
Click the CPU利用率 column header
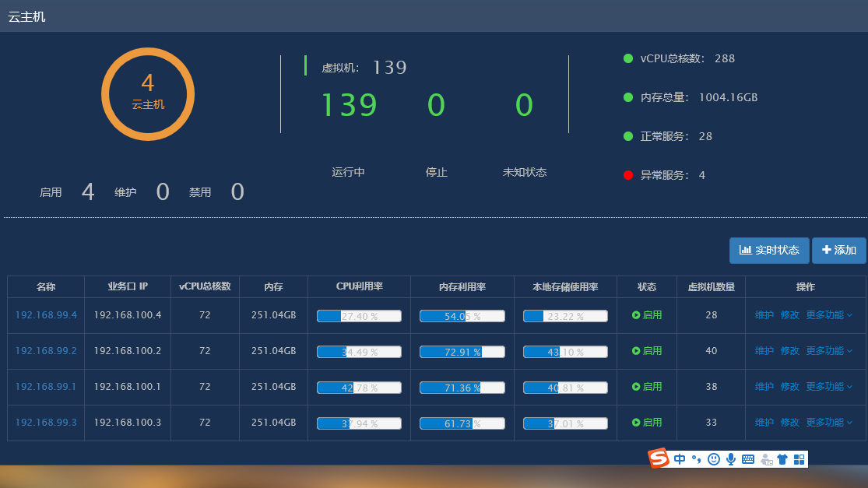(x=360, y=286)
